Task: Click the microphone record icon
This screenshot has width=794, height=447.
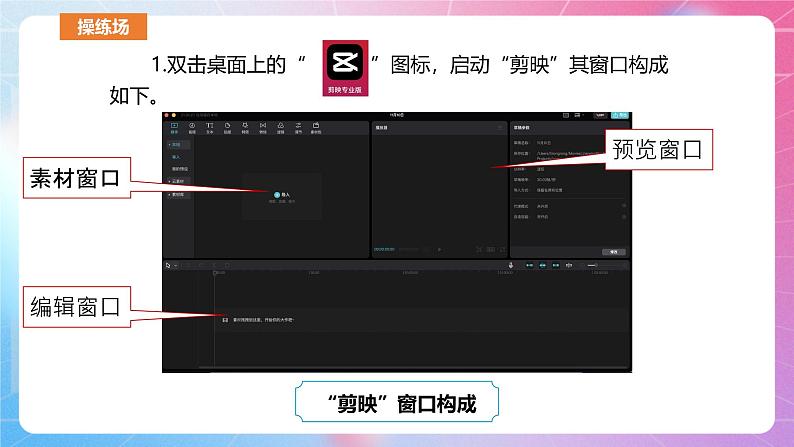Action: pyautogui.click(x=511, y=265)
